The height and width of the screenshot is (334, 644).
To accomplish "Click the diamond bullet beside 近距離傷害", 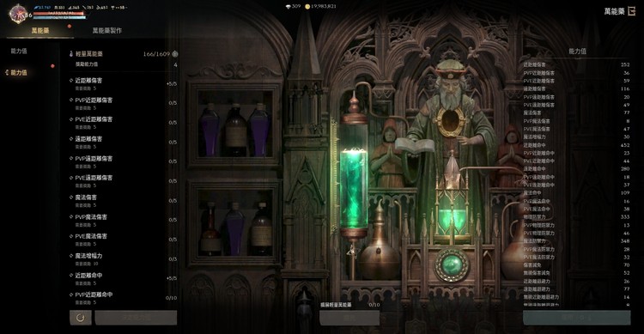I will point(71,81).
